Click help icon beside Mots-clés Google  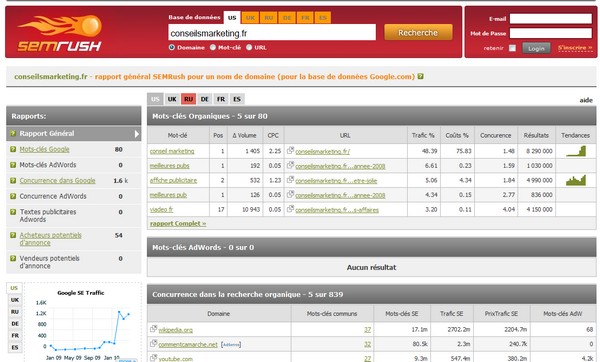pyautogui.click(x=13, y=149)
